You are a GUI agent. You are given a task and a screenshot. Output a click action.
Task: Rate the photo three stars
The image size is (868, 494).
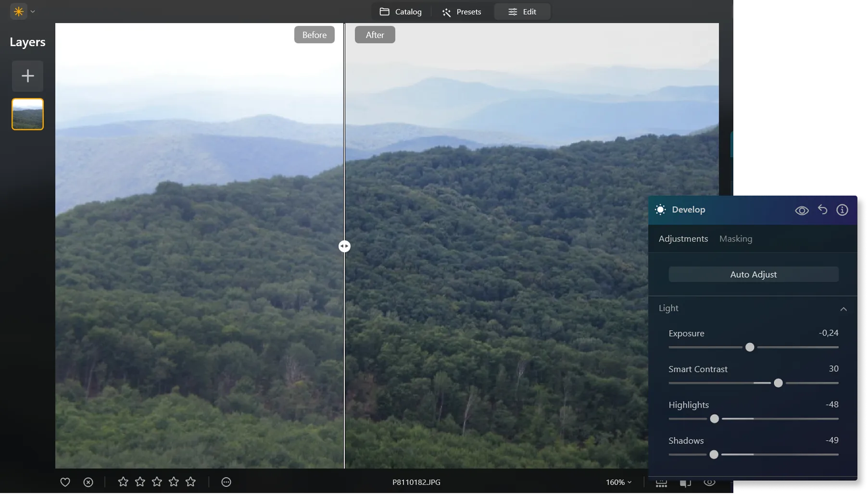[x=157, y=482]
